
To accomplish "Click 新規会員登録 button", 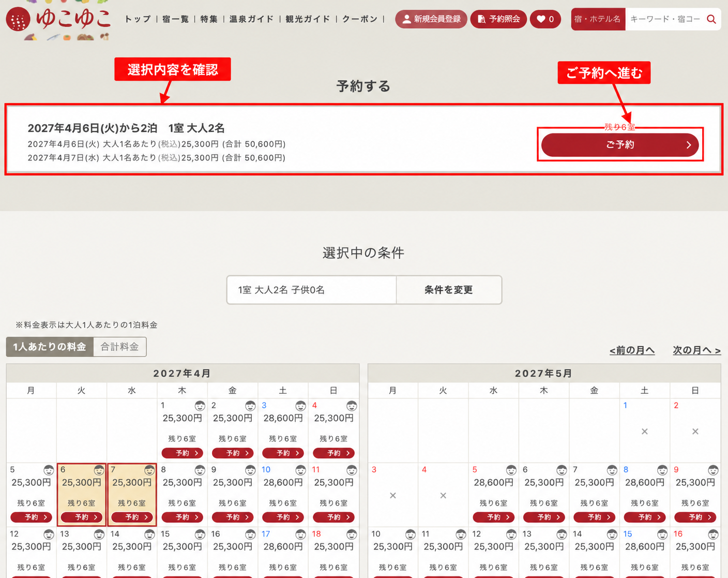I will (431, 19).
